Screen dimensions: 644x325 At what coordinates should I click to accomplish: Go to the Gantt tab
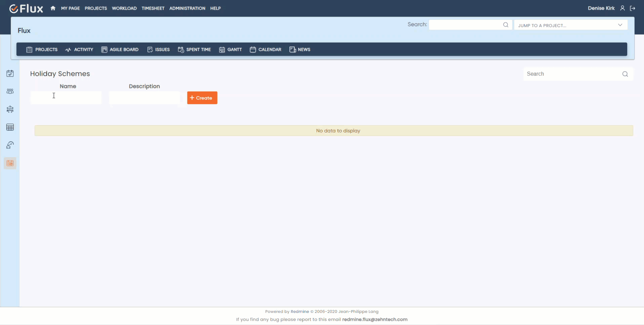tap(231, 50)
